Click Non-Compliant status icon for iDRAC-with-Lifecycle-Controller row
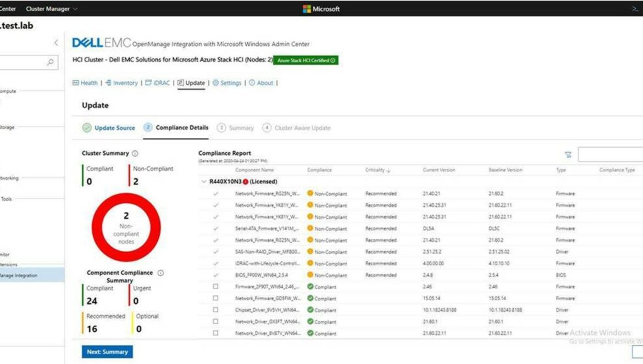Image resolution: width=643 pixels, height=364 pixels. pyautogui.click(x=311, y=263)
